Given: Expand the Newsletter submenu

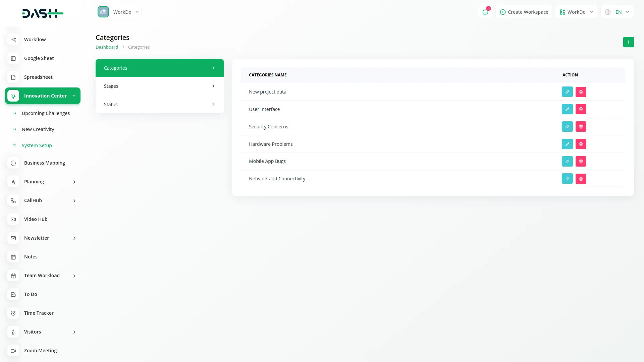Looking at the screenshot, I should (74, 238).
